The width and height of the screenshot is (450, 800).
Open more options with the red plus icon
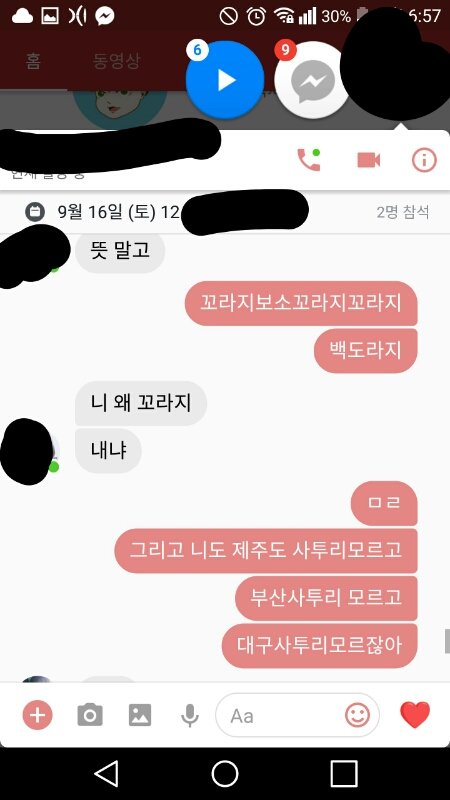38,715
